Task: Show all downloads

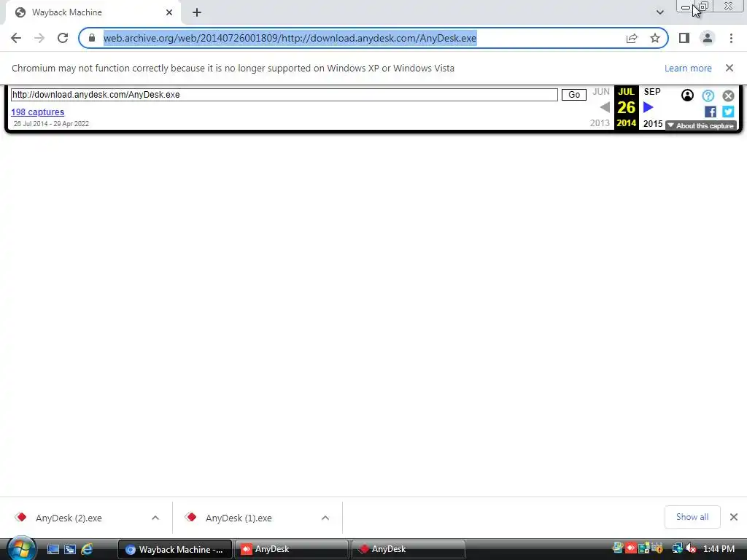Action: pyautogui.click(x=692, y=517)
